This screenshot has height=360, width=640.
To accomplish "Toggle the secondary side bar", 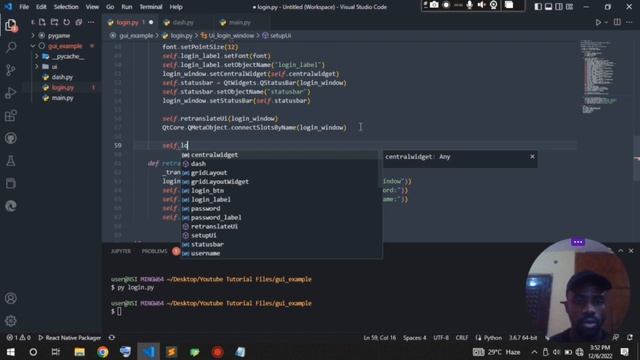I will pos(559,7).
